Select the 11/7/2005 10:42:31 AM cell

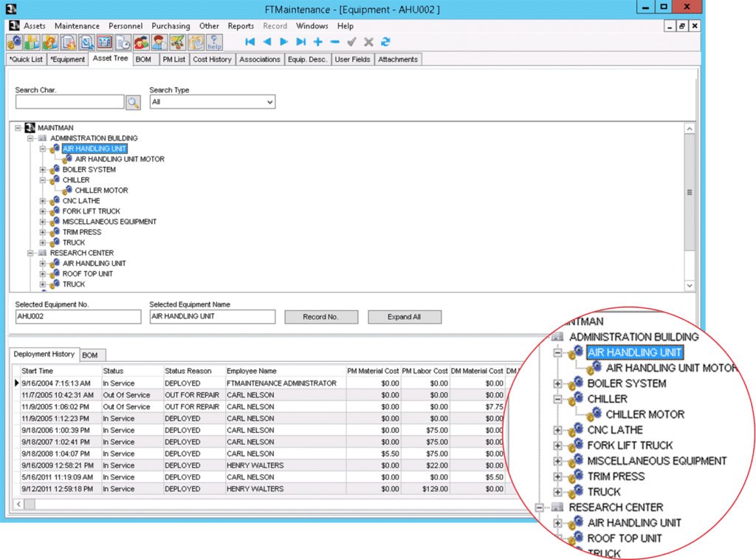click(x=61, y=395)
